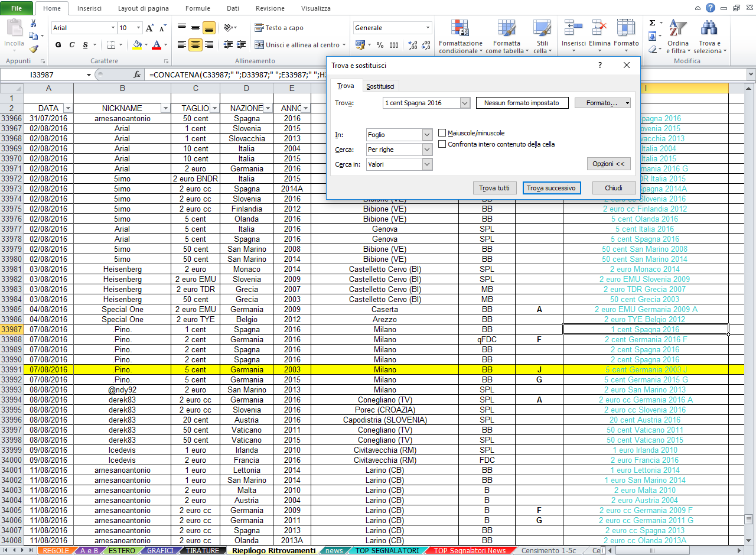
Task: Click the Trova tutti button
Action: click(494, 188)
